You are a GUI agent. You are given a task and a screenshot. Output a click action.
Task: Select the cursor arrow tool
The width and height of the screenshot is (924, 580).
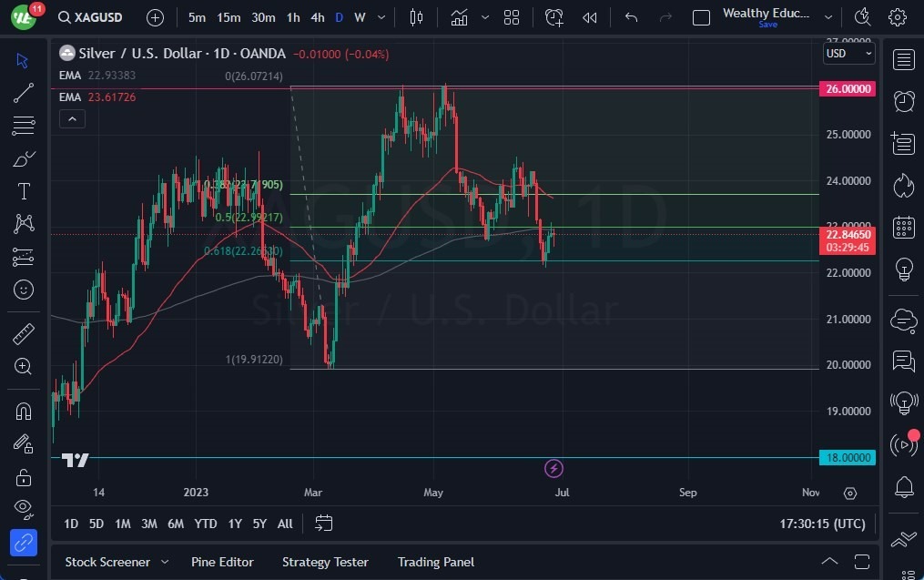click(23, 60)
